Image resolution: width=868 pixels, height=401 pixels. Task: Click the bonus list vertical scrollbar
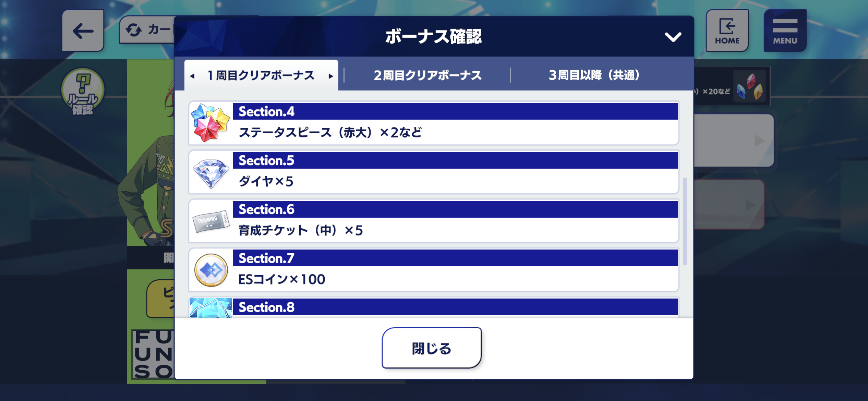click(x=685, y=221)
